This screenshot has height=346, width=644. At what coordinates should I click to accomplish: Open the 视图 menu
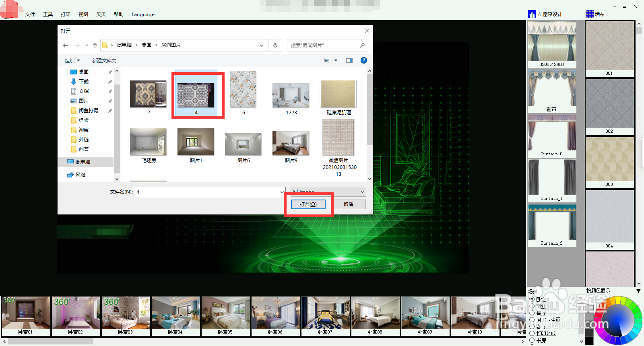(83, 14)
